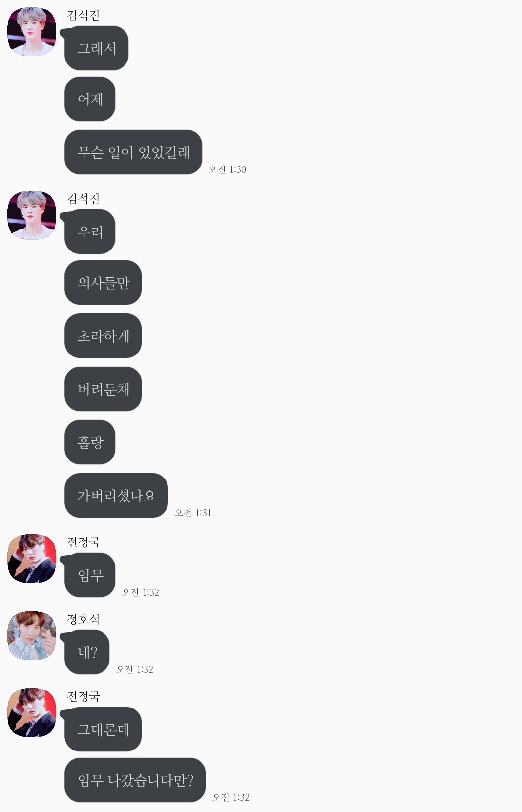Screen dimensions: 522x812
Task: Select the 그래서 chat bubble
Action: pyautogui.click(x=96, y=48)
